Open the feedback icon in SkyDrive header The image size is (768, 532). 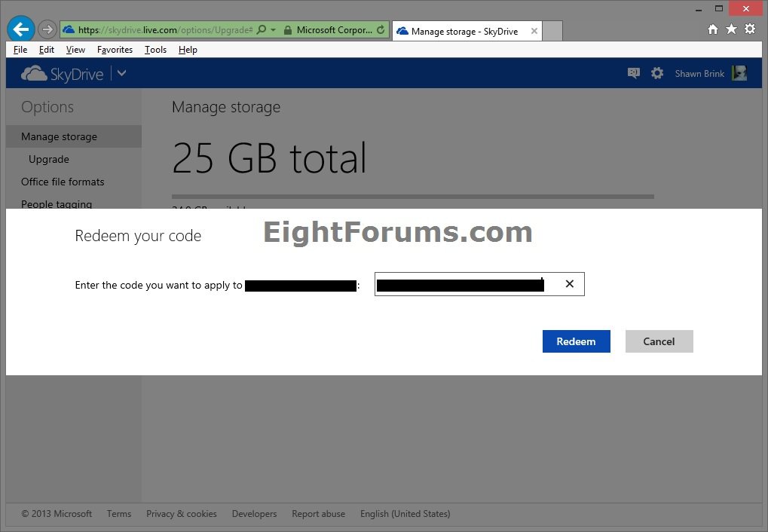633,73
